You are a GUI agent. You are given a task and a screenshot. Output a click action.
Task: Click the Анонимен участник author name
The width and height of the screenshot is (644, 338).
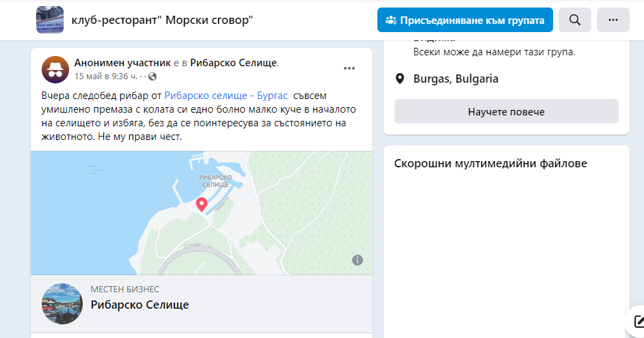[119, 63]
